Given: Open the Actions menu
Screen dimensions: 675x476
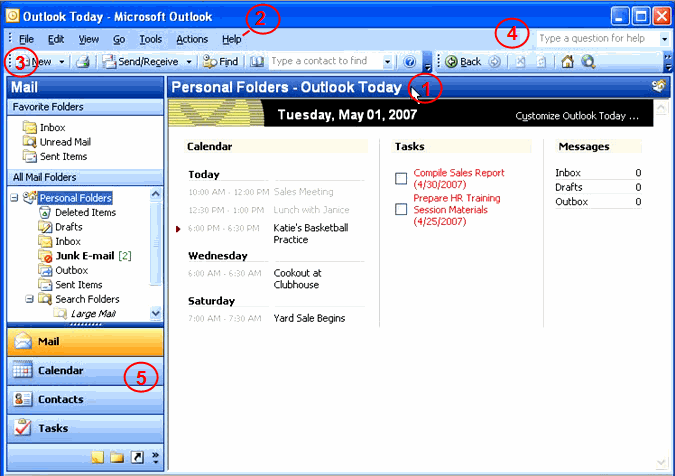Looking at the screenshot, I should (192, 39).
